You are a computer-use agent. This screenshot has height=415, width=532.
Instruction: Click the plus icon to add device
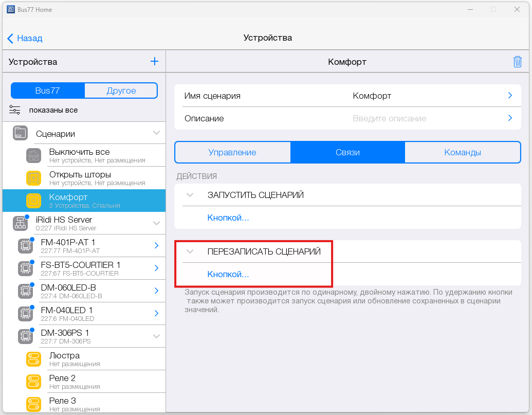tap(154, 62)
